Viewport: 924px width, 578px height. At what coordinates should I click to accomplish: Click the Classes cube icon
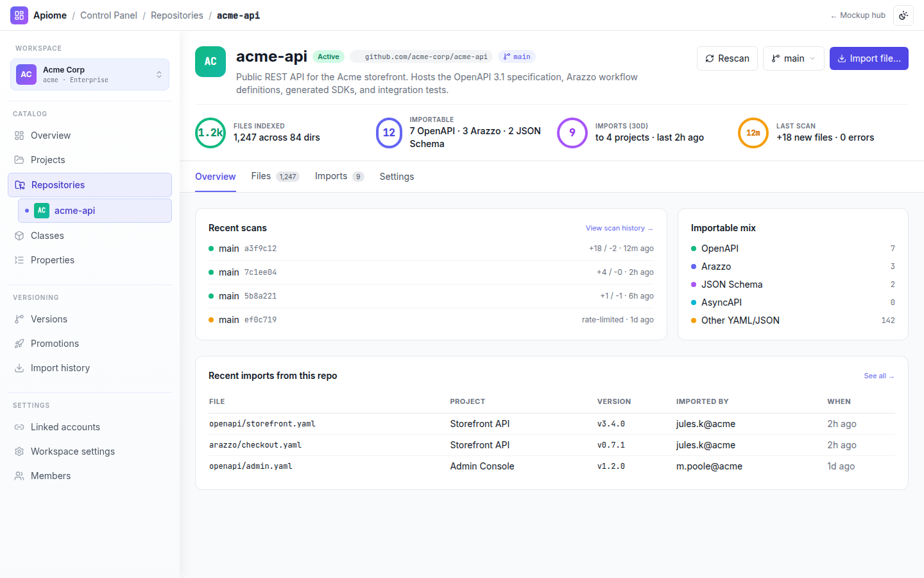click(19, 236)
